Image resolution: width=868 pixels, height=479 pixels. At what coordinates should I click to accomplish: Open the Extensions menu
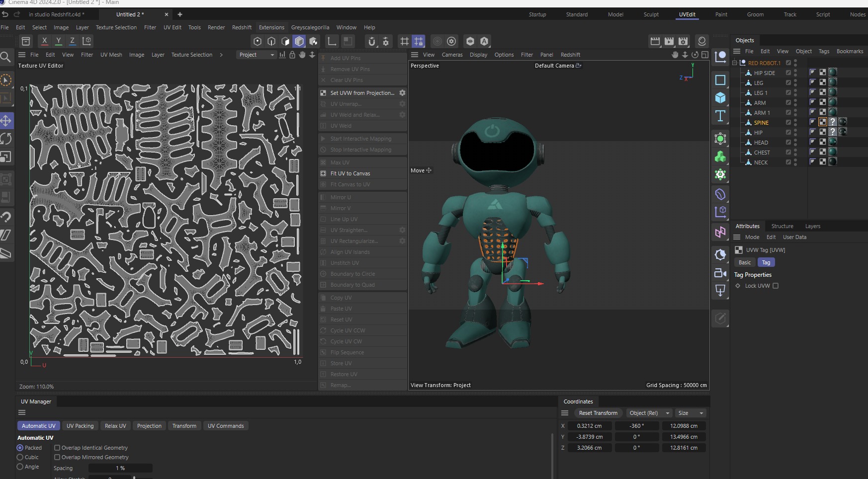[271, 27]
